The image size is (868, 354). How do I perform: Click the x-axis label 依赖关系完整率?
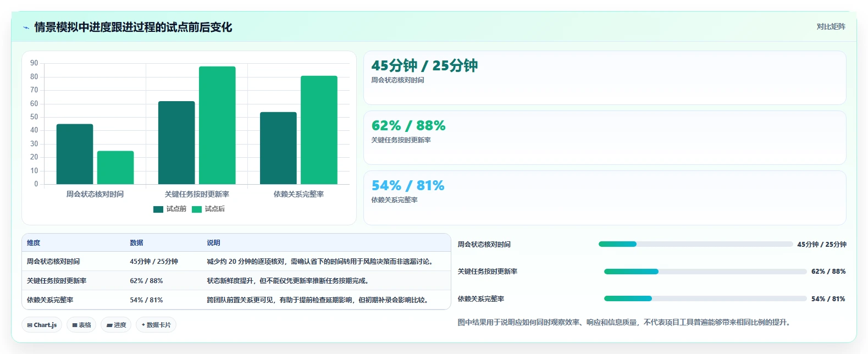[298, 194]
